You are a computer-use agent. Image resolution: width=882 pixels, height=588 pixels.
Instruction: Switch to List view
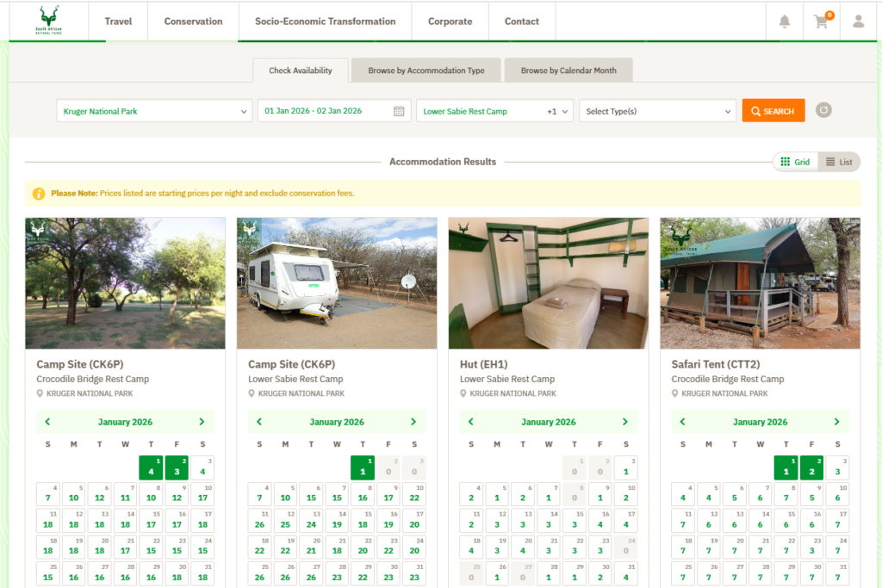(x=839, y=162)
